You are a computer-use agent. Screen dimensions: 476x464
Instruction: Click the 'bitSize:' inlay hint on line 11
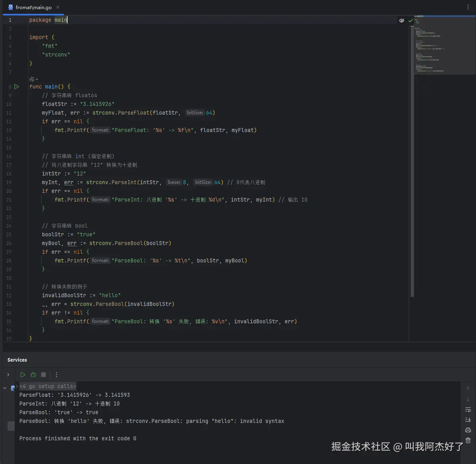pos(195,113)
